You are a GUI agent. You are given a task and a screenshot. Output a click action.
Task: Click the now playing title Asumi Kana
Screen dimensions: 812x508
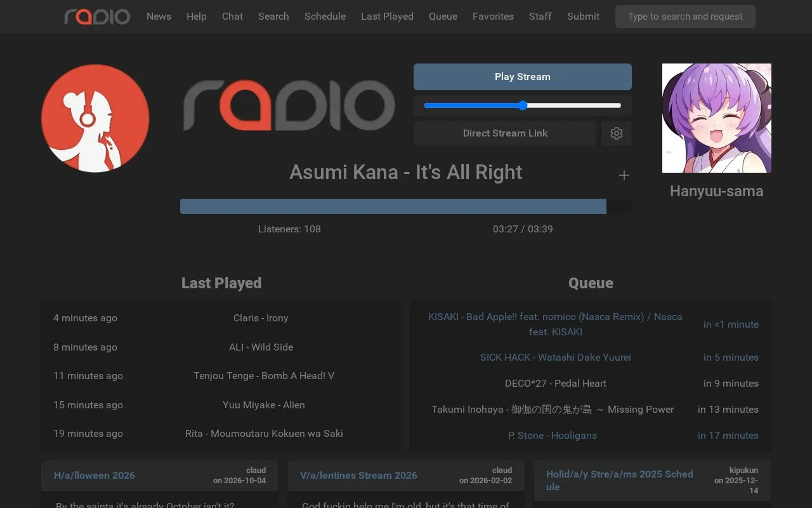[406, 172]
